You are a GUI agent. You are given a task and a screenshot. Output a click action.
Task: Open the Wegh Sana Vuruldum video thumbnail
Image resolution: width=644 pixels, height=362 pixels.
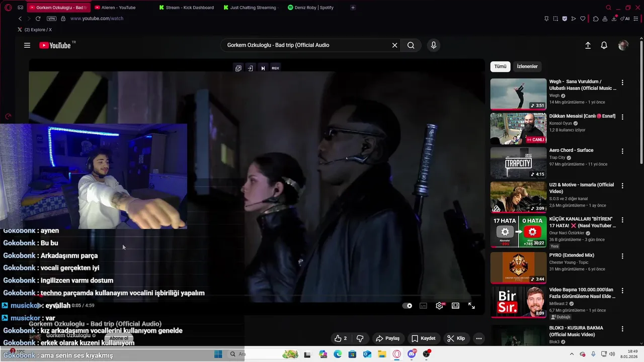click(518, 94)
